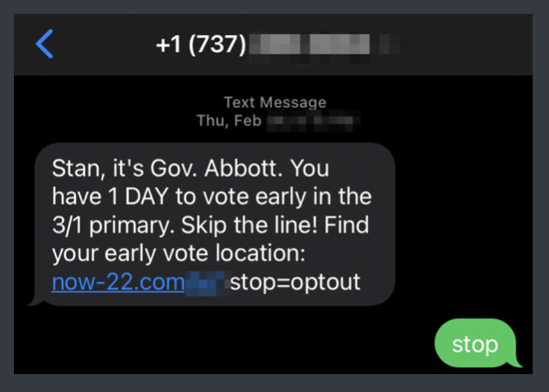Click the "Thu, Feb" date stamp
This screenshot has height=392, width=549.
227,121
